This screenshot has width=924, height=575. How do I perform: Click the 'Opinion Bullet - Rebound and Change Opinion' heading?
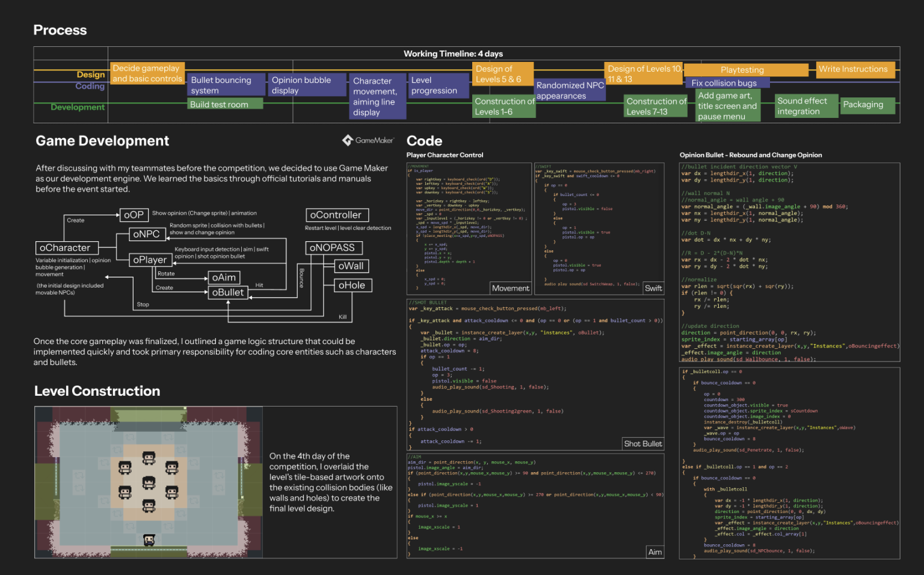[751, 155]
